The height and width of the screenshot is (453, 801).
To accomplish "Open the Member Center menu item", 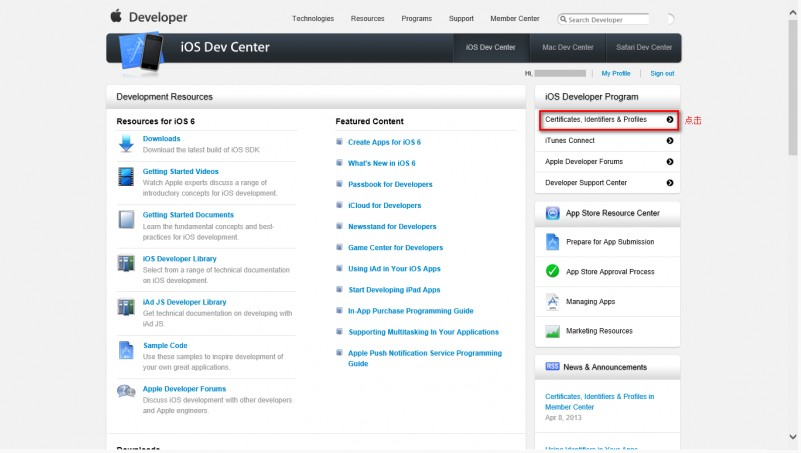I will pyautogui.click(x=514, y=18).
